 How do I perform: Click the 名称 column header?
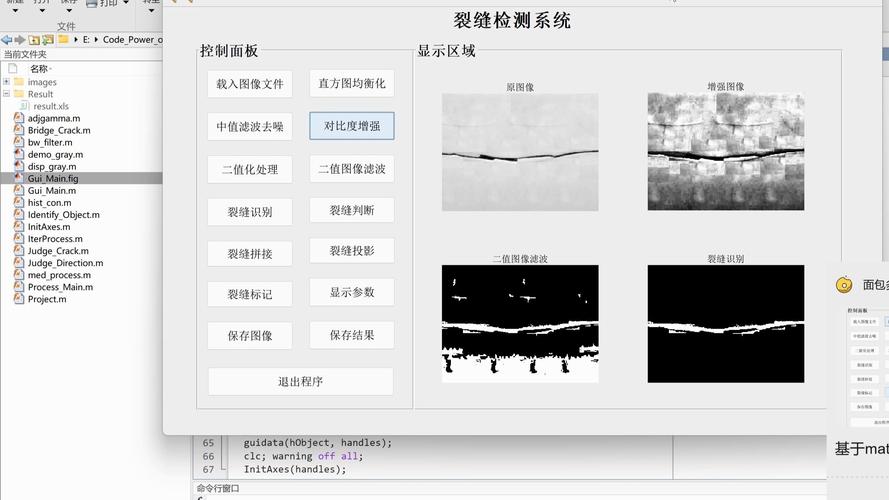[39, 69]
